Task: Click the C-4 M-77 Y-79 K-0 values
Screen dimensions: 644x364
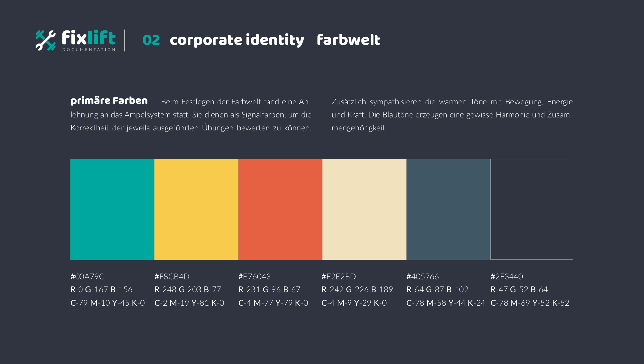Action: pyautogui.click(x=273, y=303)
